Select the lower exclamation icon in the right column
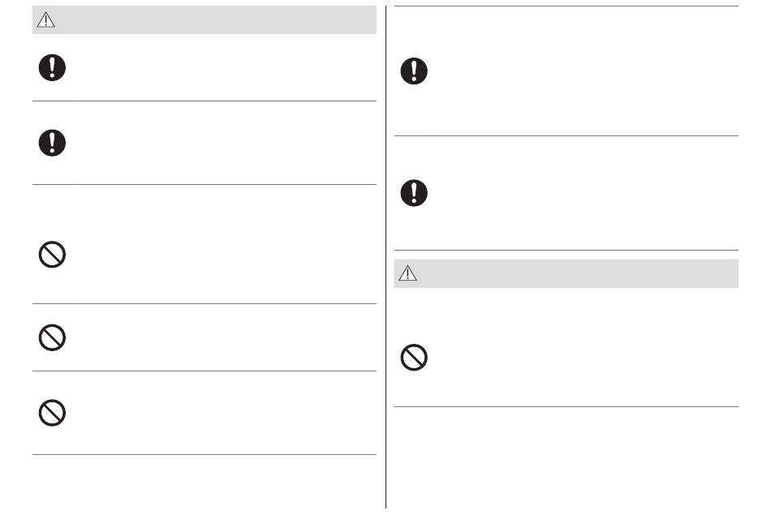This screenshot has width=771, height=532. point(414,193)
